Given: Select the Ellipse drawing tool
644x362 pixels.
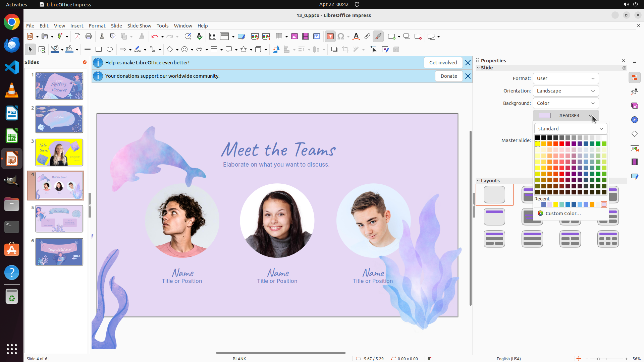Looking at the screenshot, I should (110, 50).
